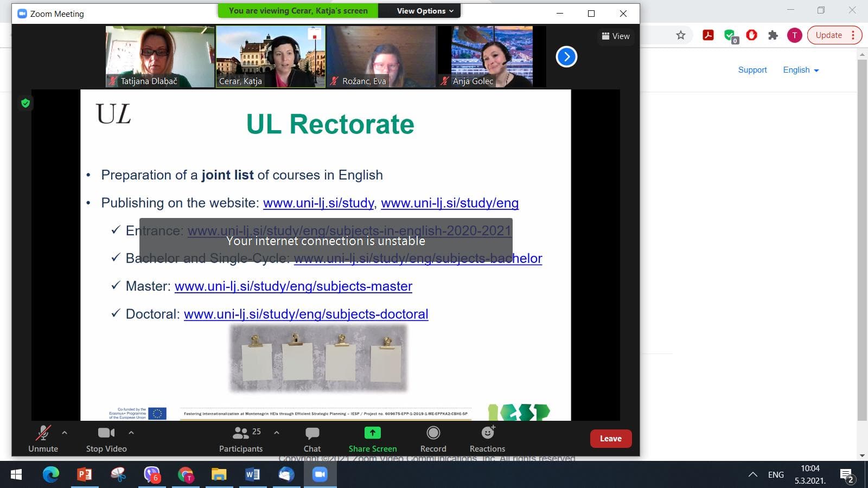Image resolution: width=868 pixels, height=488 pixels.
Task: Start Share Screen
Action: (x=373, y=439)
